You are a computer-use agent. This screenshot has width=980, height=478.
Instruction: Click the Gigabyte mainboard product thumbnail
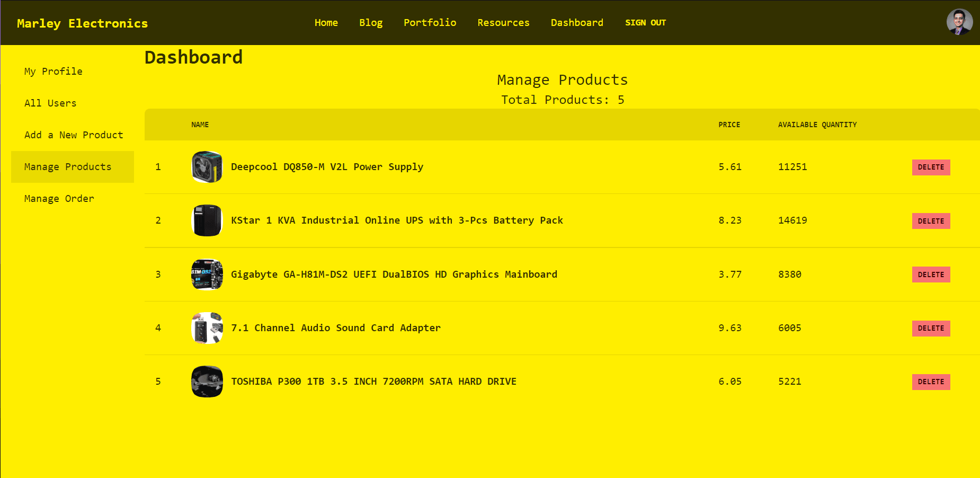pyautogui.click(x=207, y=275)
